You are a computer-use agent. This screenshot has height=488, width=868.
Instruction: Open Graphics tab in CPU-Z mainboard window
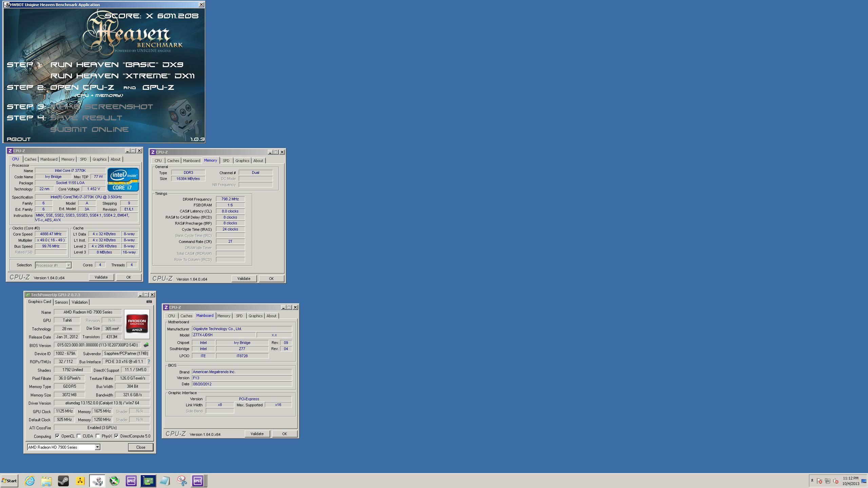(256, 316)
